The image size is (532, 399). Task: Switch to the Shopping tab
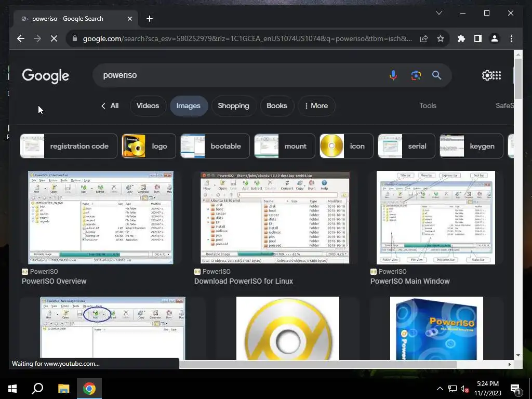[x=233, y=106]
